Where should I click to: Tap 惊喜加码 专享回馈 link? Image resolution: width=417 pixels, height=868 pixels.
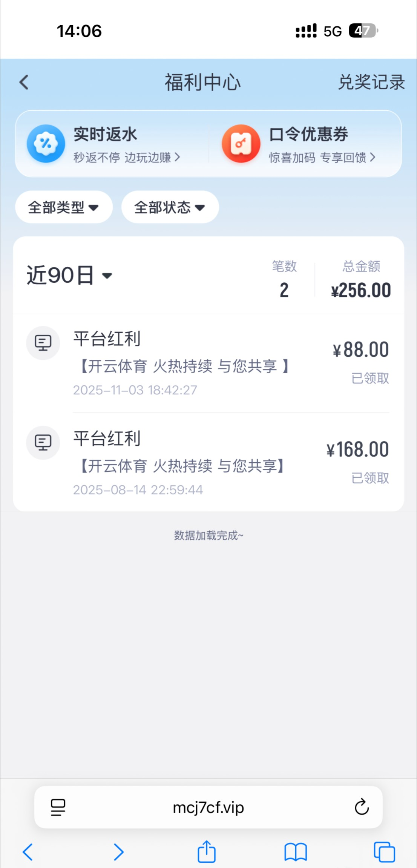[322, 157]
